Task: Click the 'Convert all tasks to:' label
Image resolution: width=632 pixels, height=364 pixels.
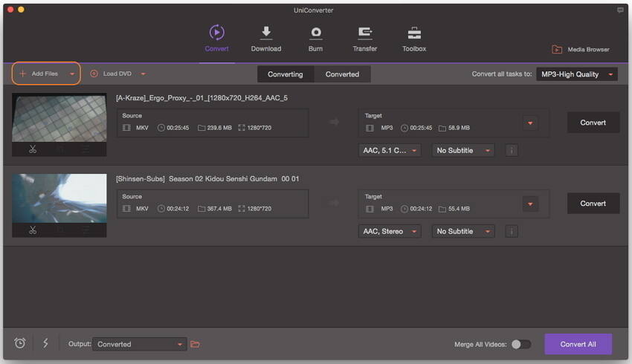Action: tap(502, 74)
